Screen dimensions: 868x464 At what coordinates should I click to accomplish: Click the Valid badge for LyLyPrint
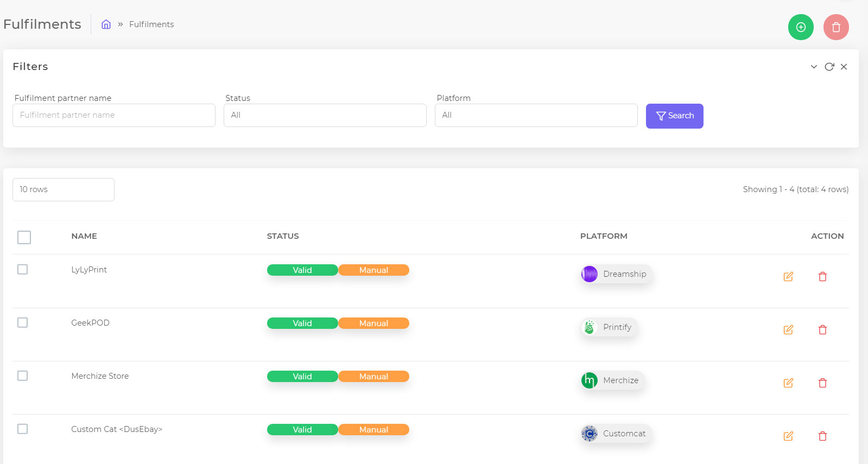click(302, 270)
